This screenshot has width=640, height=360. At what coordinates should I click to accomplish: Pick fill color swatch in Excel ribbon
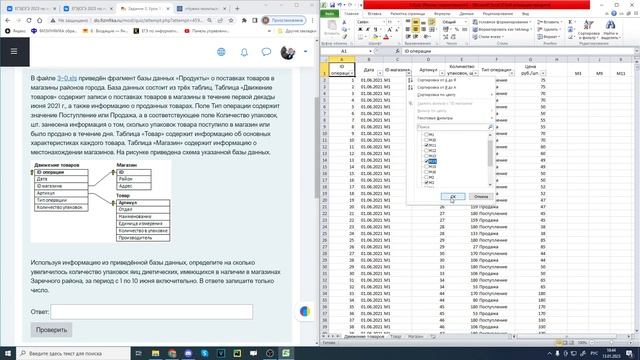pyautogui.click(x=375, y=37)
